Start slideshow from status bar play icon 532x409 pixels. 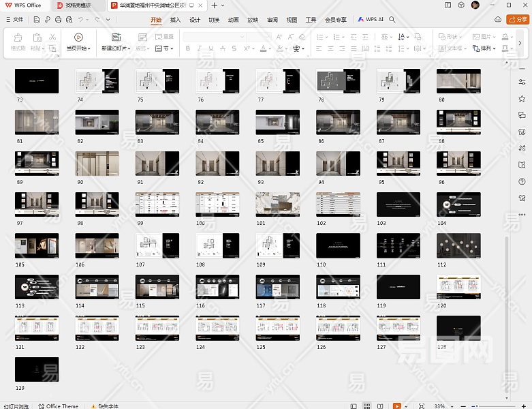coord(397,406)
